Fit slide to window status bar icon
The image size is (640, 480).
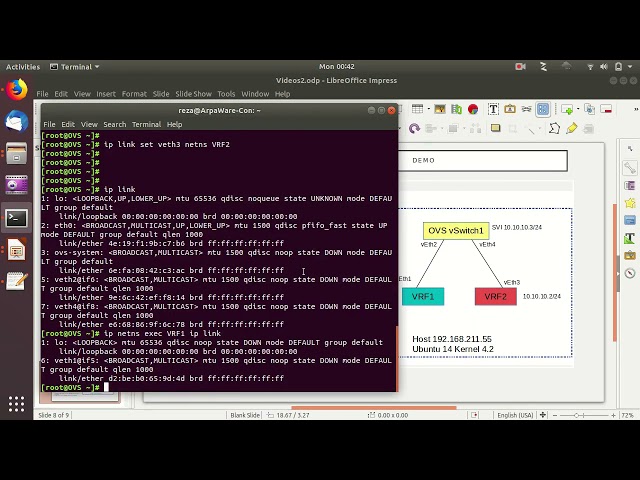(x=542, y=415)
